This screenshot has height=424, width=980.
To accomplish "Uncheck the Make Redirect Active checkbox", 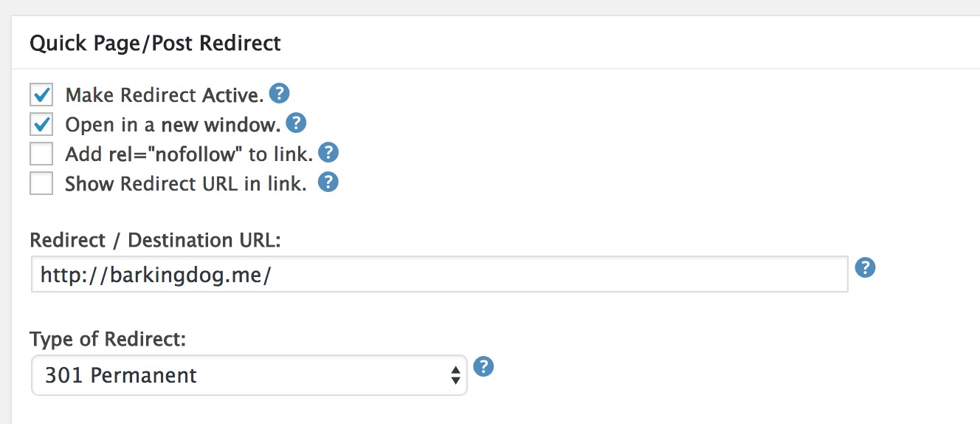I will (x=41, y=95).
